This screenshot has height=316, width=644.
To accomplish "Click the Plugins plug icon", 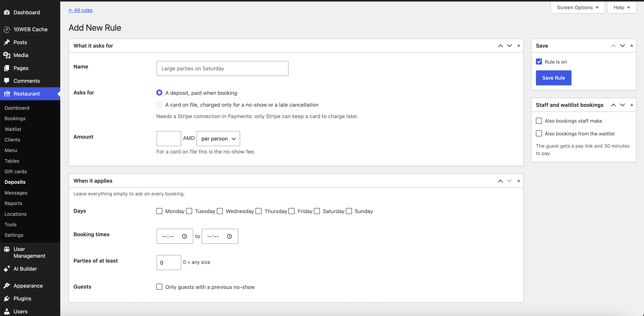I will (x=7, y=299).
